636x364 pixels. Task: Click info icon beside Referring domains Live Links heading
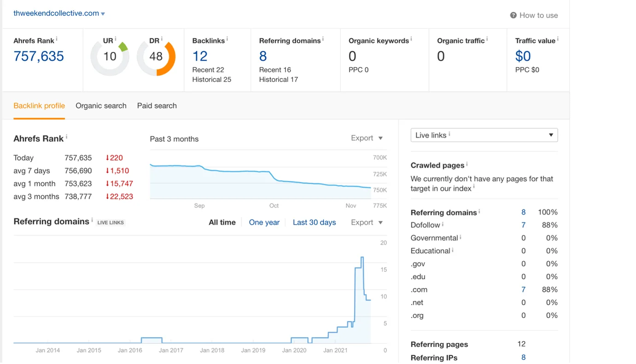[x=92, y=220]
